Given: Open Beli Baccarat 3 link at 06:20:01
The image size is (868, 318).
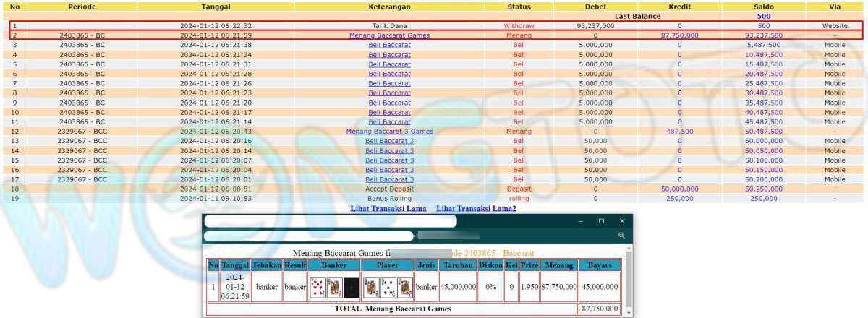Looking at the screenshot, I should 389,179.
